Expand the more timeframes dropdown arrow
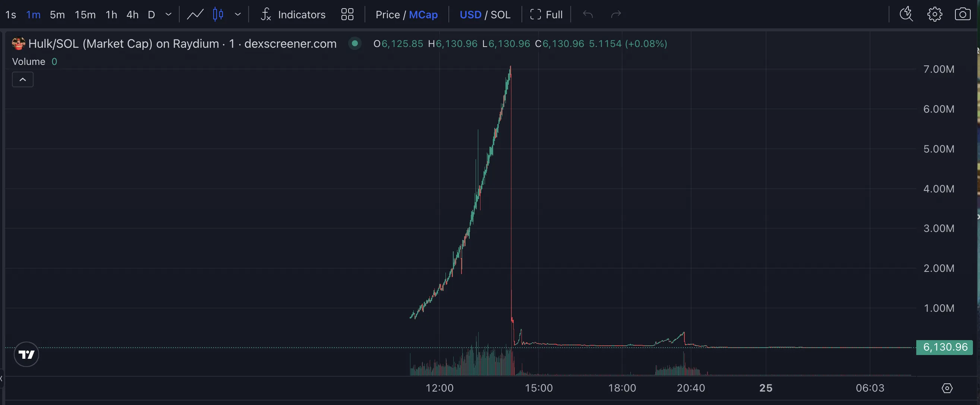Screen dimensions: 980x405 (168, 15)
